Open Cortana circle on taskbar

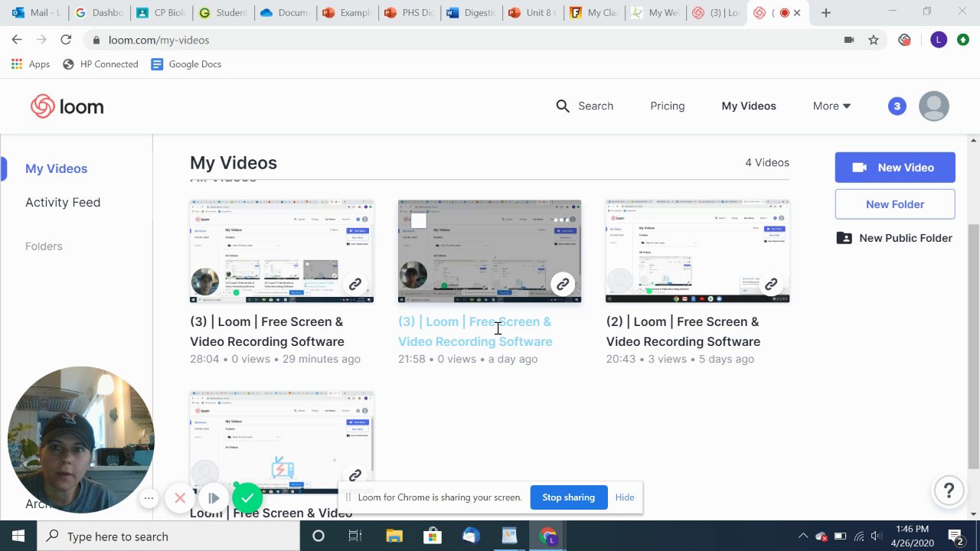(318, 536)
